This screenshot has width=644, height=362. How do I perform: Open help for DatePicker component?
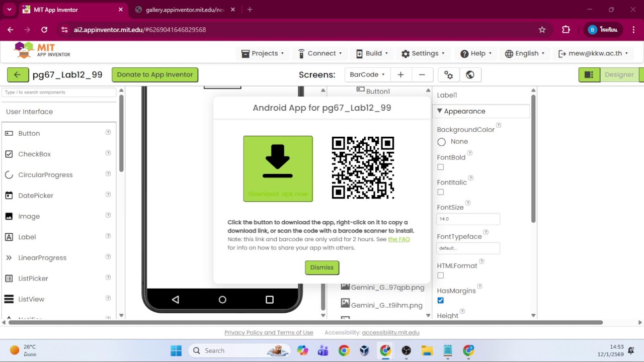(x=108, y=195)
